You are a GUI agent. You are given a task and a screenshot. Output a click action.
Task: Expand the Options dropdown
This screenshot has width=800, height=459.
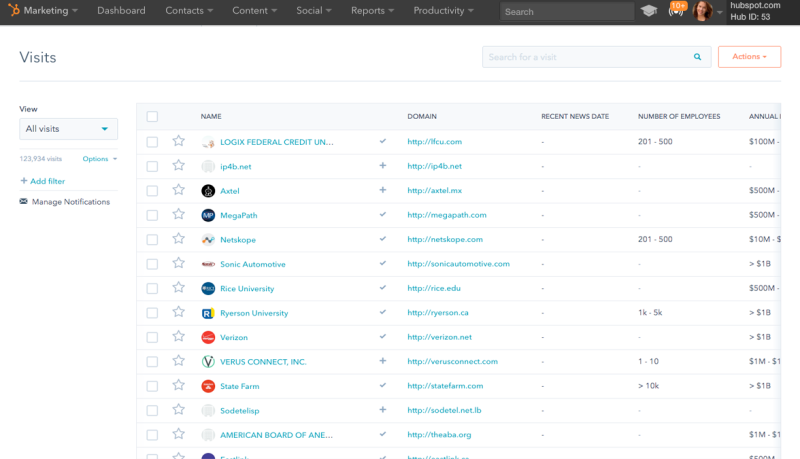click(x=100, y=159)
